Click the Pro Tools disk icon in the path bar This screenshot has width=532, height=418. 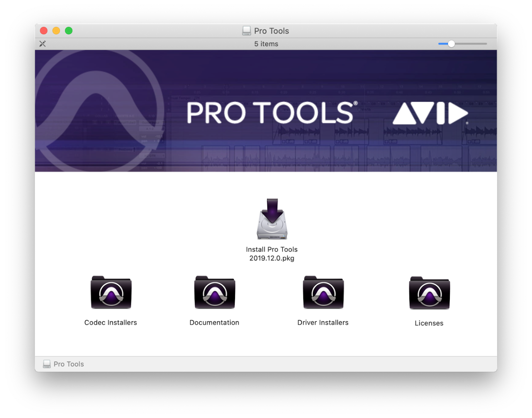coord(47,364)
